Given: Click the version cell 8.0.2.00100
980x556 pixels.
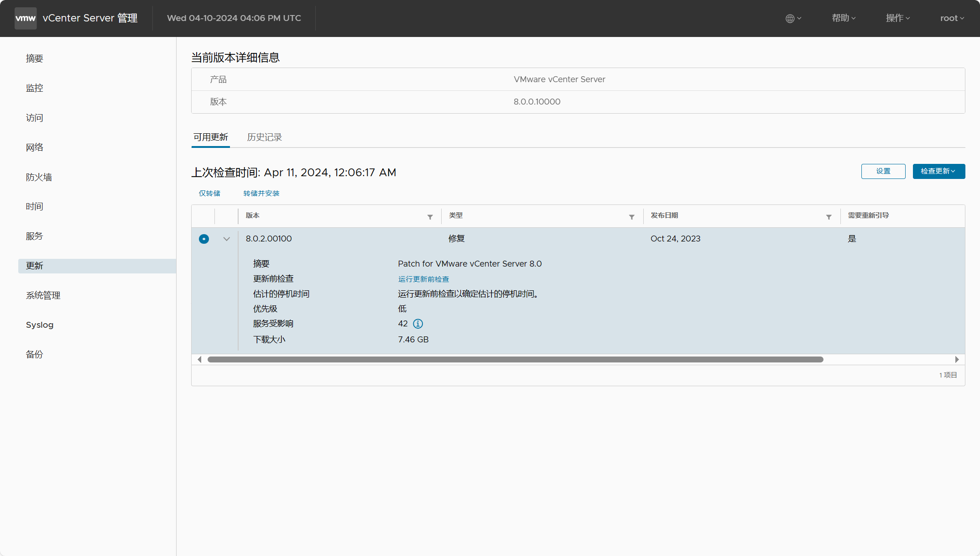Looking at the screenshot, I should coord(269,239).
